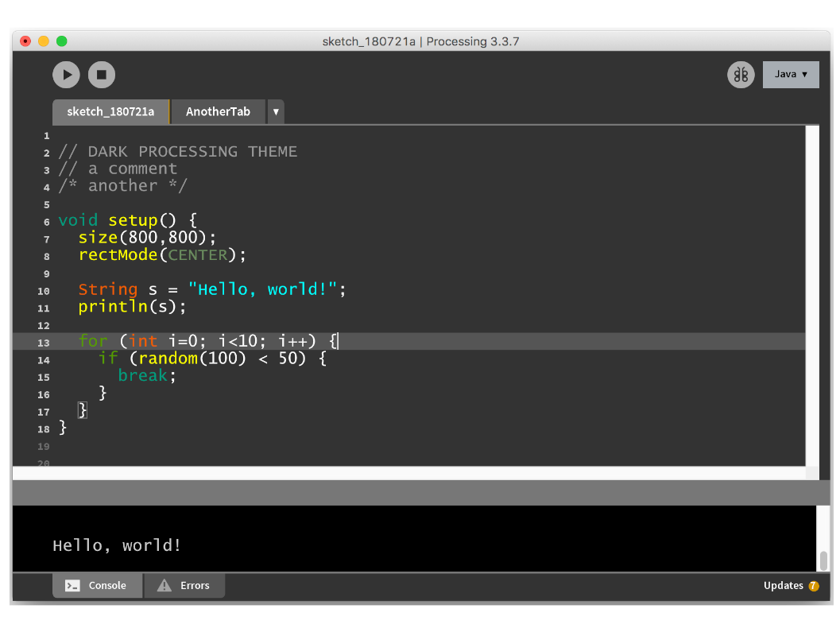Click the terminal icon on the Console tab

point(72,586)
